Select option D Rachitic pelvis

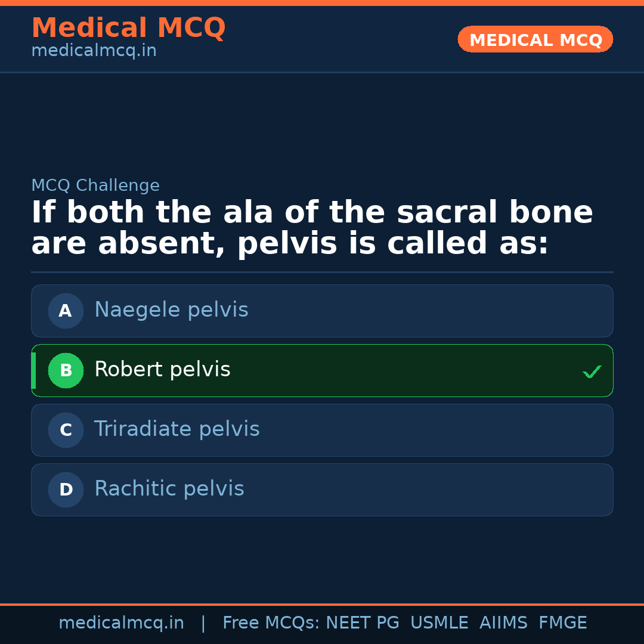point(322,490)
